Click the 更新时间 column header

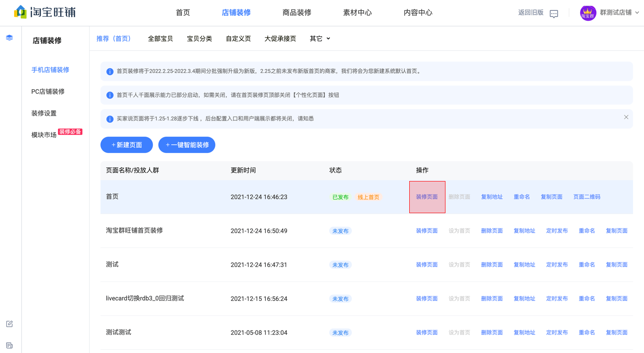[243, 170]
